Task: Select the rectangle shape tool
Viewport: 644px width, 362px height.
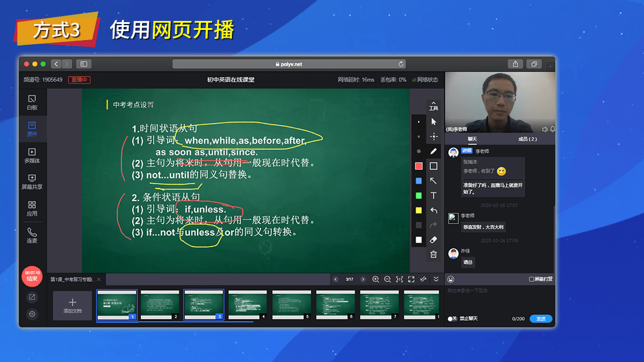Action: coord(434,166)
